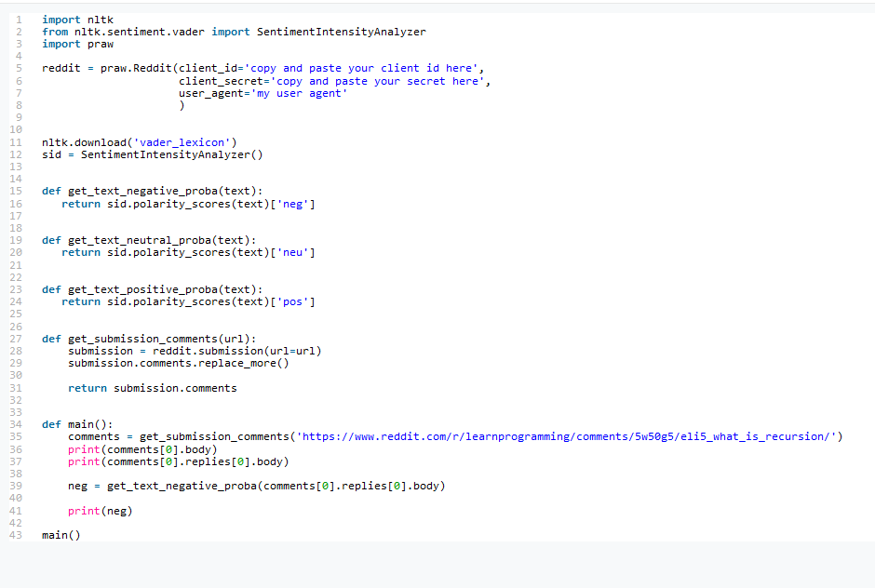Click 'import praw' on line 3
This screenshot has height=588, width=875.
pos(77,44)
